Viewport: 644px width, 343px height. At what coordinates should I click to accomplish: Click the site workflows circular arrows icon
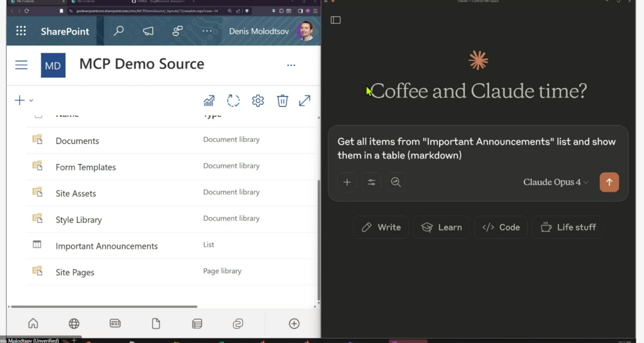point(233,101)
